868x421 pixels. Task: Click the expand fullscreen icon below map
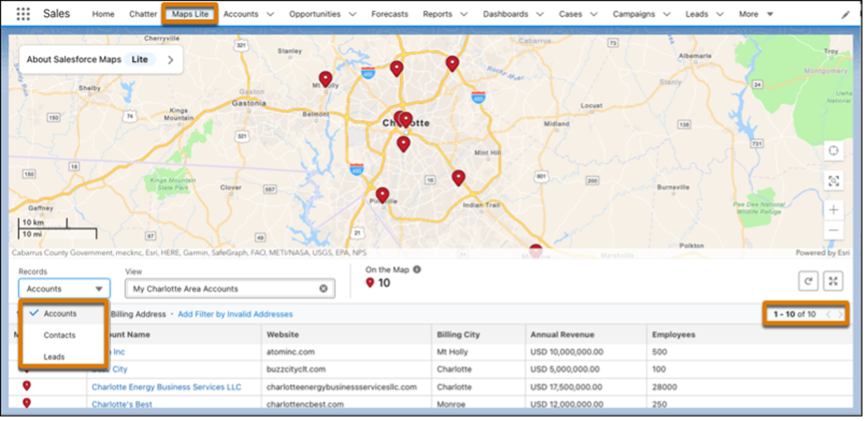833,281
